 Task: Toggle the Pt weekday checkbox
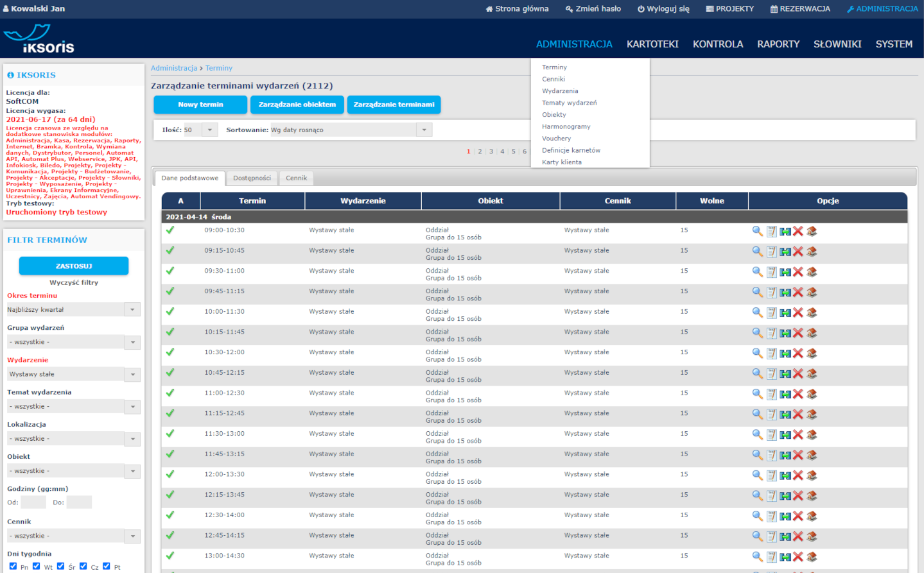click(107, 566)
